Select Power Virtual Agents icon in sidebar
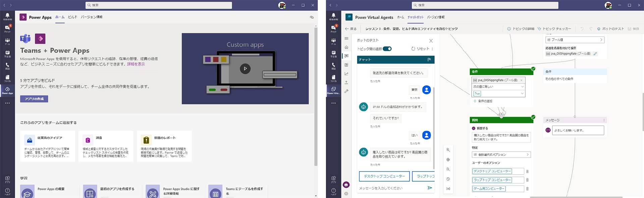 333,90
